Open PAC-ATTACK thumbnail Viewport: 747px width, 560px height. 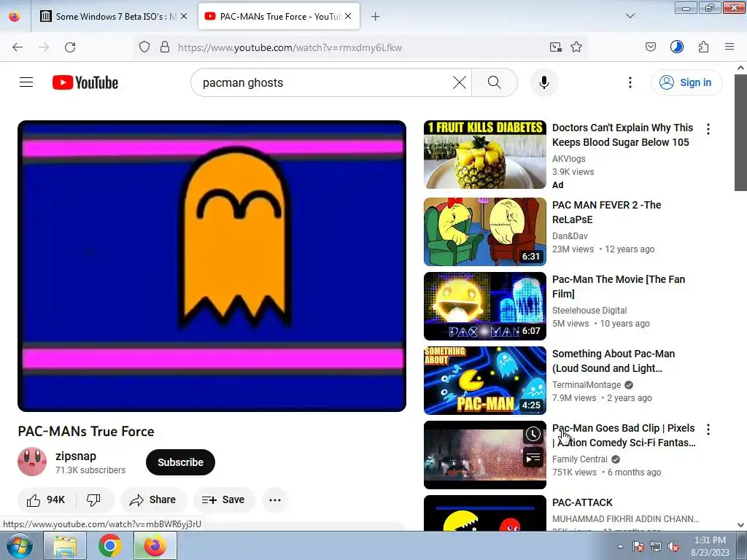click(485, 513)
